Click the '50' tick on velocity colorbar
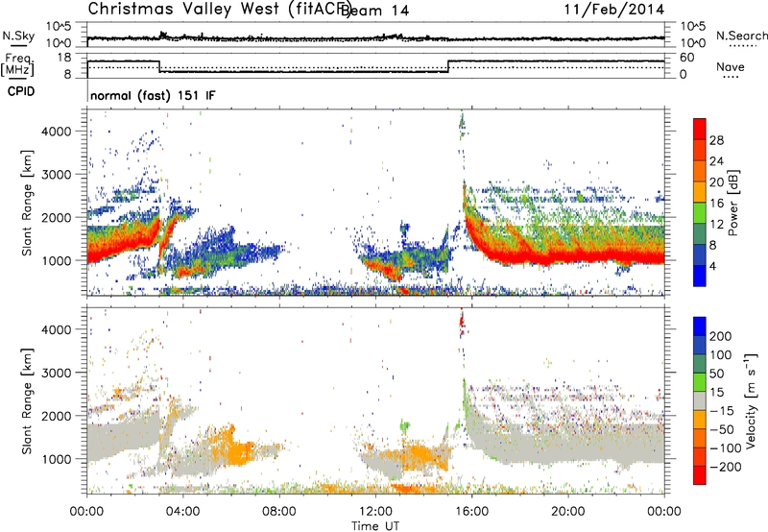The height and width of the screenshot is (532, 768). click(717, 374)
